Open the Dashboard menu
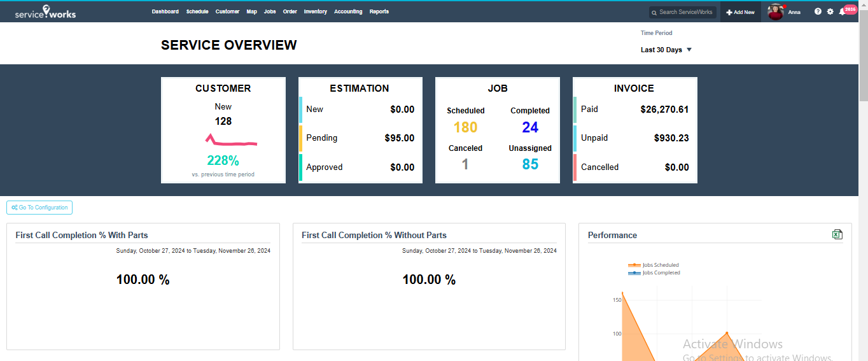Screen dimensions: 868x361 click(x=165, y=11)
